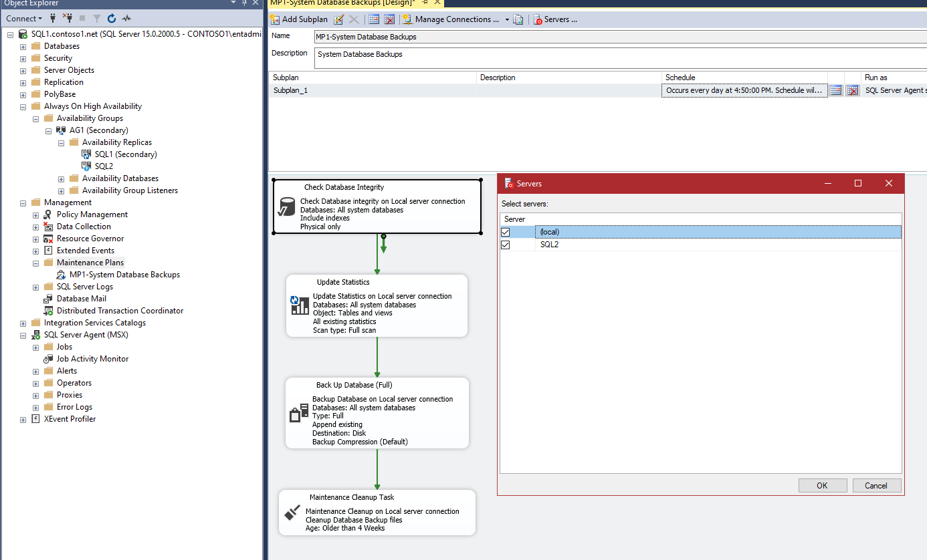Collapse the AG1 (Secondary) node

click(x=49, y=130)
